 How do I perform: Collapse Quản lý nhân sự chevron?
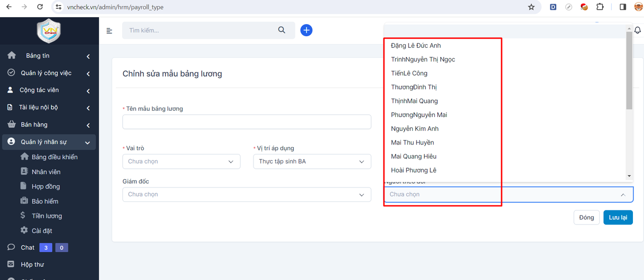click(x=88, y=143)
